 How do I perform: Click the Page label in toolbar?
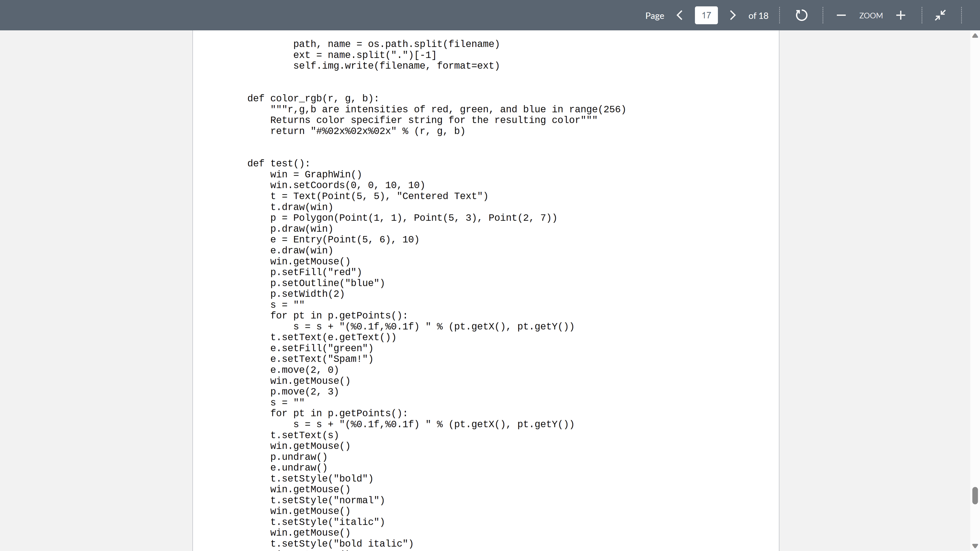pyautogui.click(x=654, y=16)
